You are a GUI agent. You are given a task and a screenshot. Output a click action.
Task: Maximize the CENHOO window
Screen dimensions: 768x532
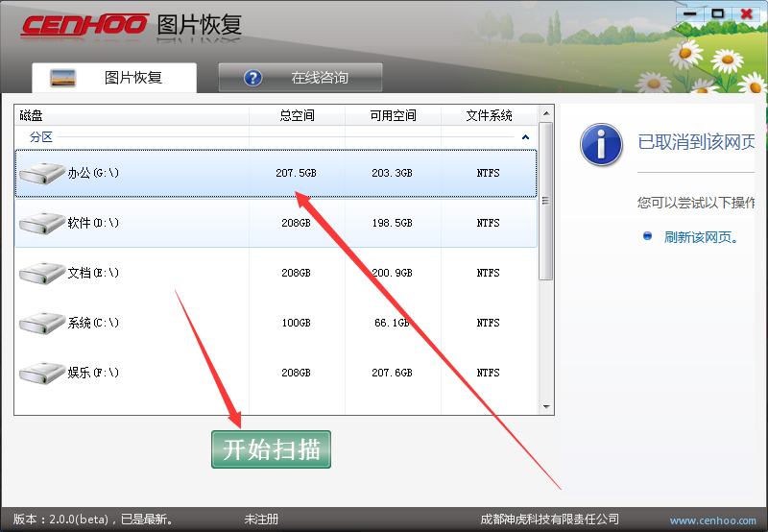[x=717, y=13]
